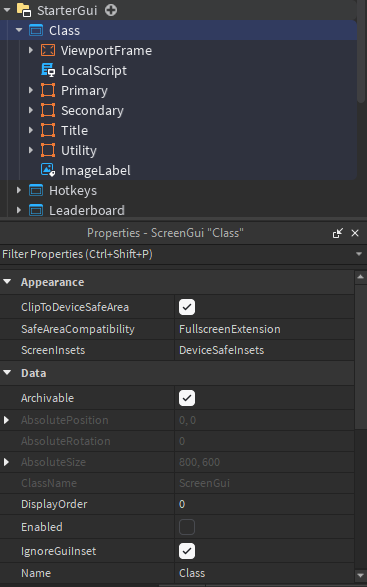Viewport: 367px width, 587px height.
Task: Toggle the Archivable checkbox
Action: [187, 398]
